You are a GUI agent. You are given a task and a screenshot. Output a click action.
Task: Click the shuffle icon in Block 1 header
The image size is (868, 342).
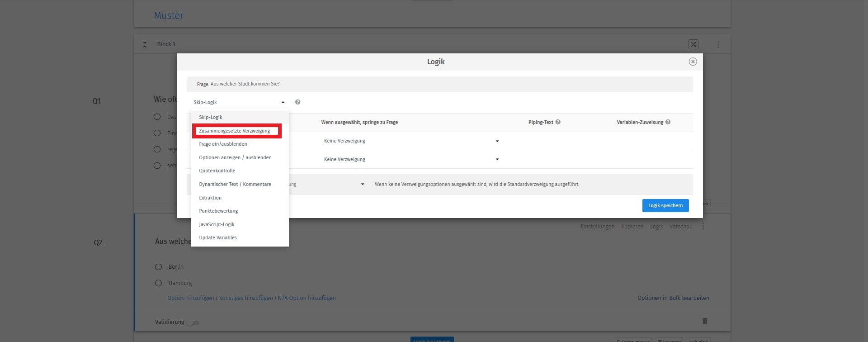693,44
